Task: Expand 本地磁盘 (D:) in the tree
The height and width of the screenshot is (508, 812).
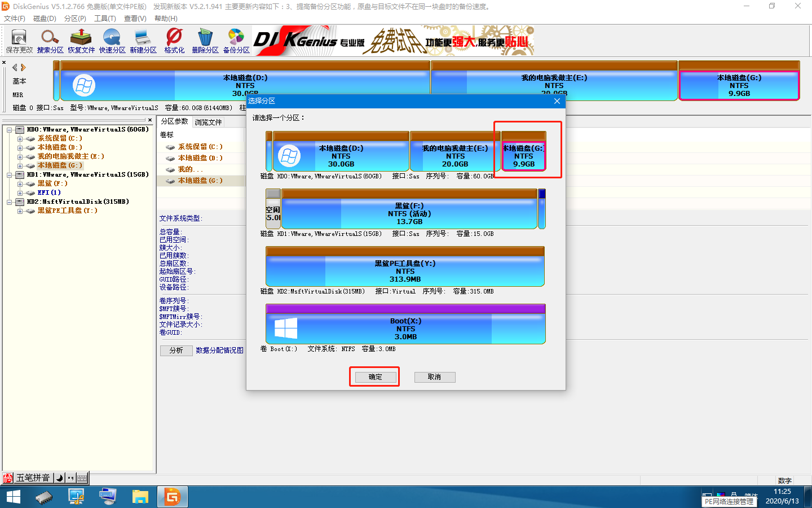Action: point(20,148)
